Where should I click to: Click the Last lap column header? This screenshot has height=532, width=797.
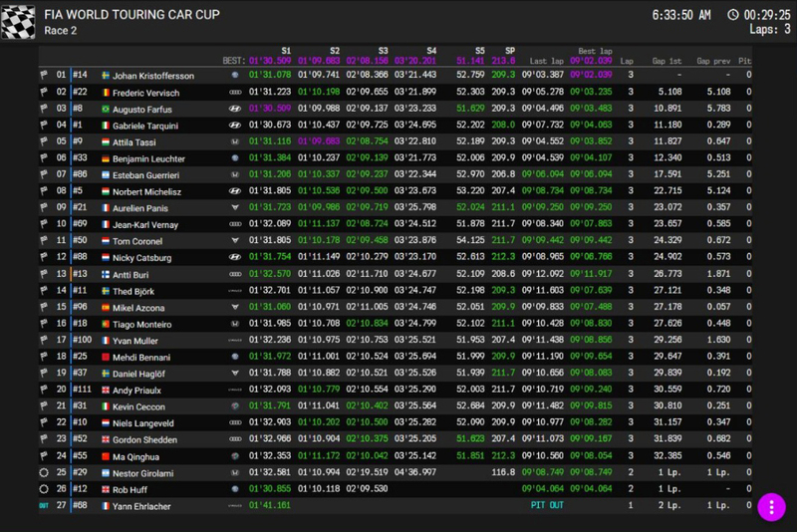[x=546, y=61]
